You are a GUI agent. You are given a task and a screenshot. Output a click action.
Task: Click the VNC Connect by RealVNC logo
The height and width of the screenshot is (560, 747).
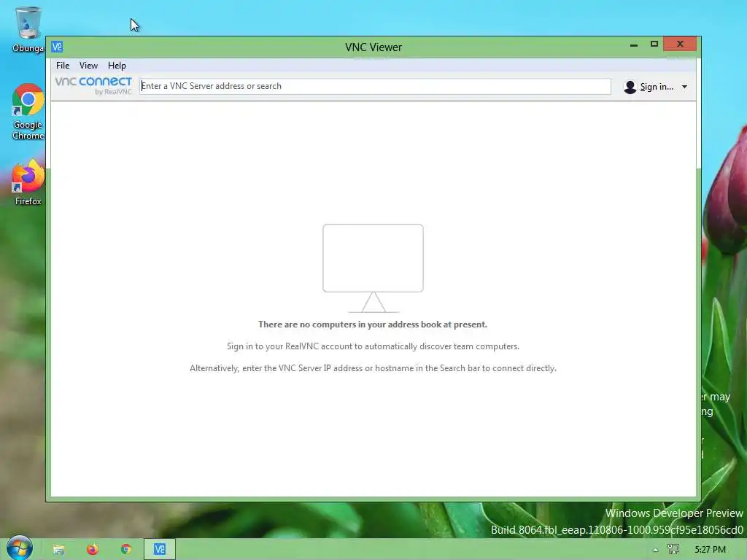pyautogui.click(x=93, y=85)
